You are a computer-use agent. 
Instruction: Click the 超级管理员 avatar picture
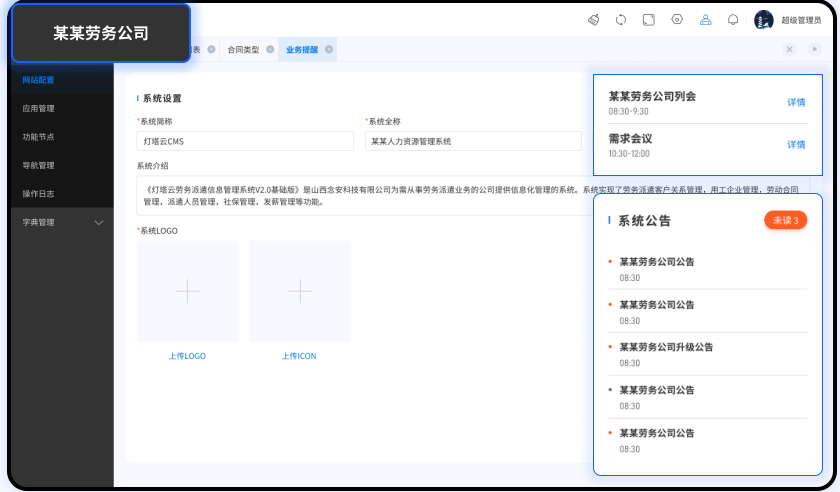tap(764, 19)
